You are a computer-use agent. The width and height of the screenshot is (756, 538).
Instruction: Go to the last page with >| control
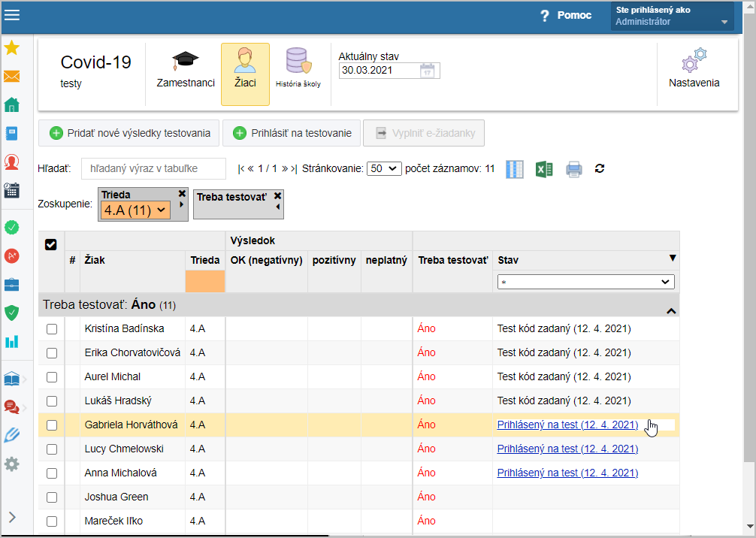click(x=293, y=169)
